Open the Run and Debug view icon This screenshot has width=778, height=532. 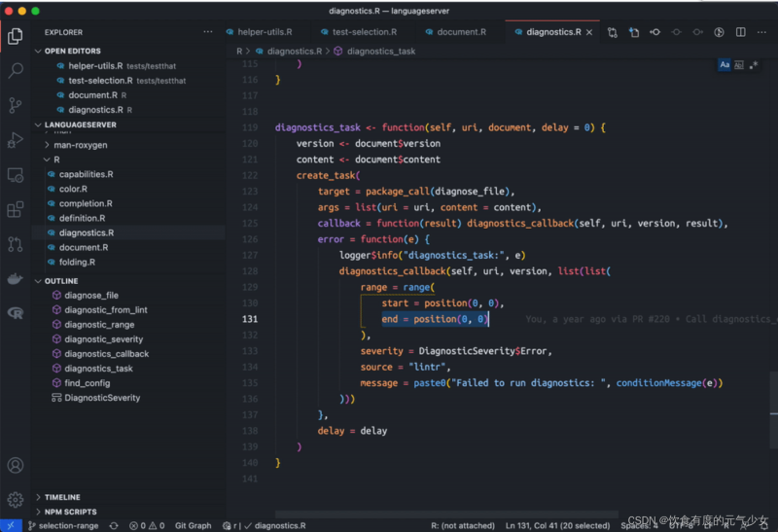(x=15, y=140)
